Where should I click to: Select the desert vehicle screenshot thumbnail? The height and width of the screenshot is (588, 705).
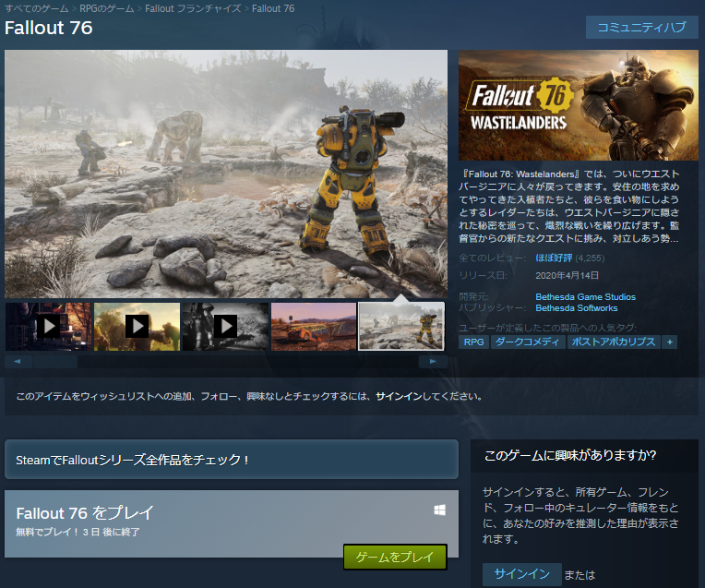(314, 326)
